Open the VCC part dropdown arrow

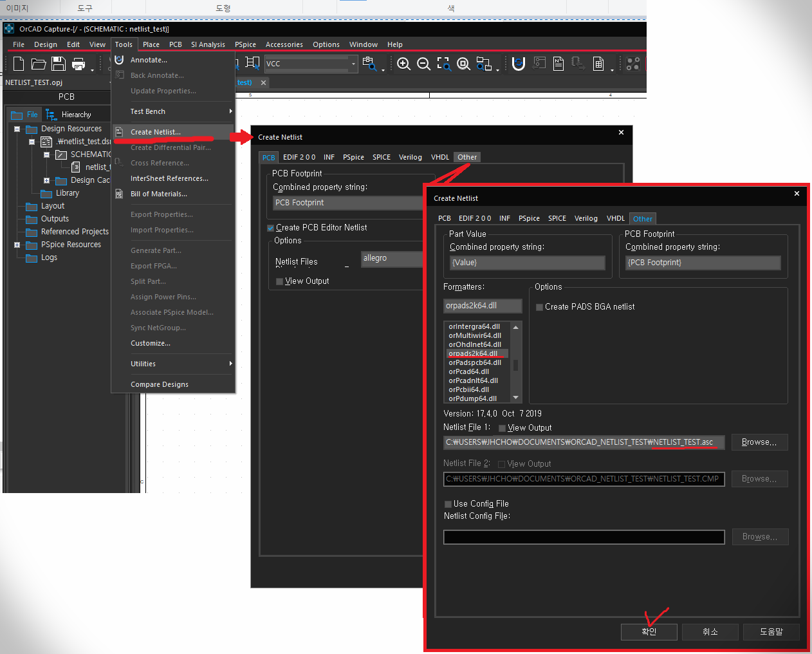tap(353, 64)
